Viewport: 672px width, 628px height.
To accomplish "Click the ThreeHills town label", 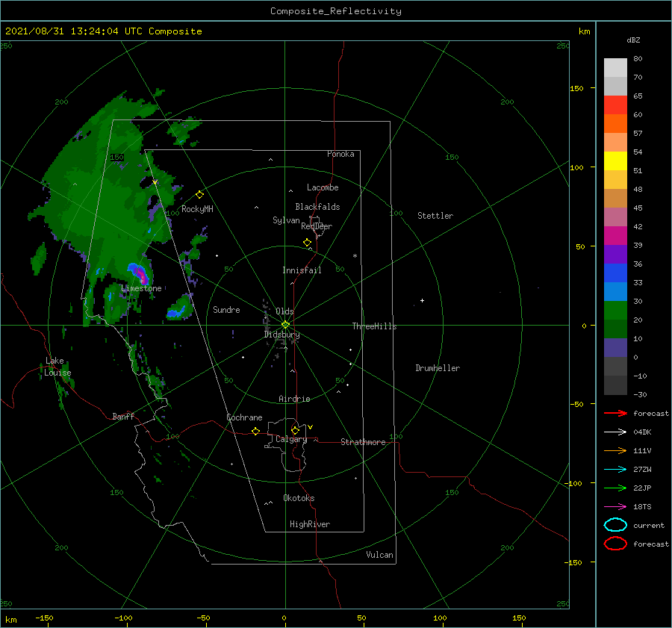I will tap(374, 326).
